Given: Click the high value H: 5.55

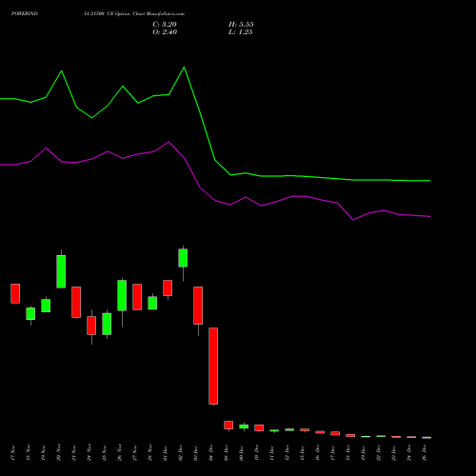Looking at the screenshot, I should pyautogui.click(x=241, y=25).
